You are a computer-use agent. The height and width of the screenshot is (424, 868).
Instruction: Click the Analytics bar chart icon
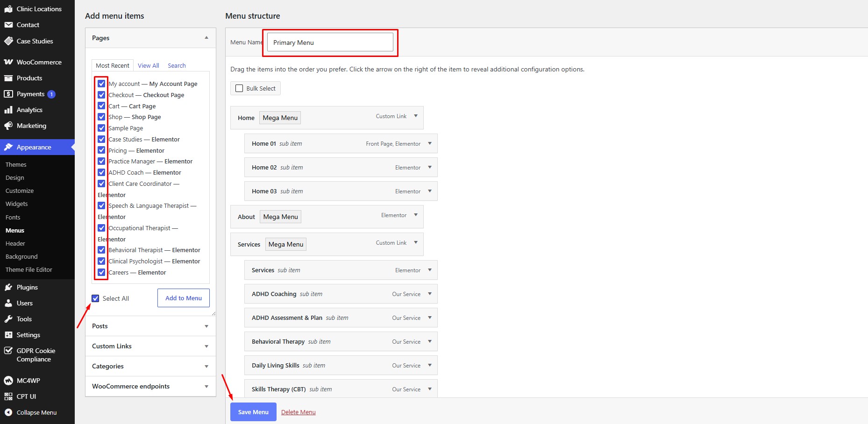8,110
